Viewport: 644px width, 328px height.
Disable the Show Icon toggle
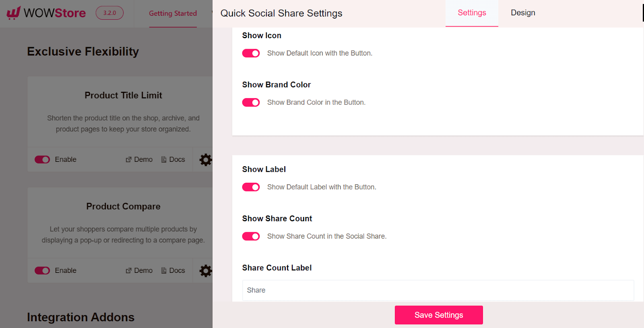pyautogui.click(x=251, y=53)
